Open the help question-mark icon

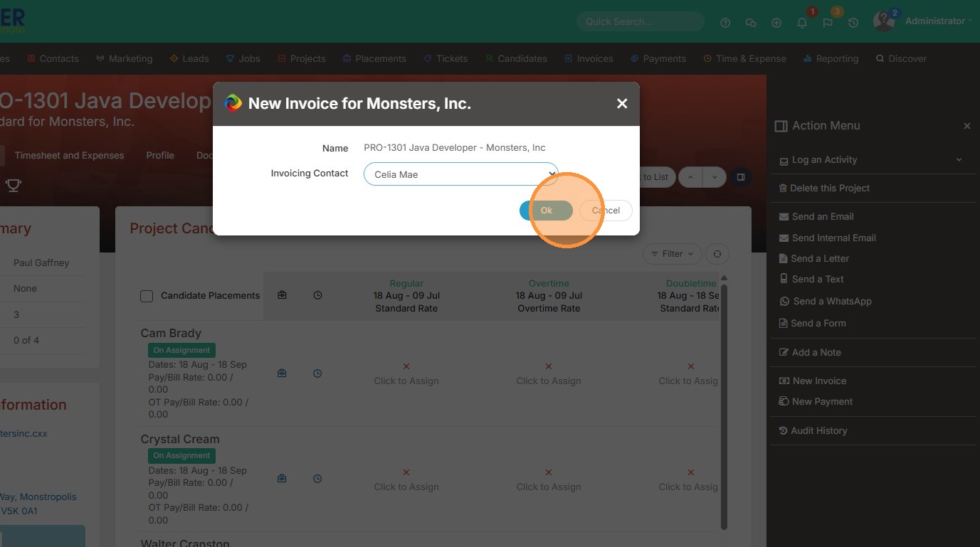[725, 23]
